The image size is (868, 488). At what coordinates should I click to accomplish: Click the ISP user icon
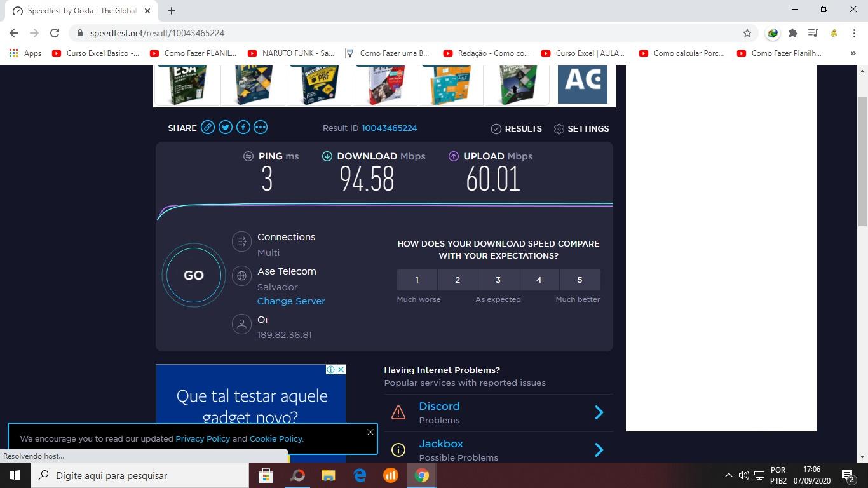point(241,324)
